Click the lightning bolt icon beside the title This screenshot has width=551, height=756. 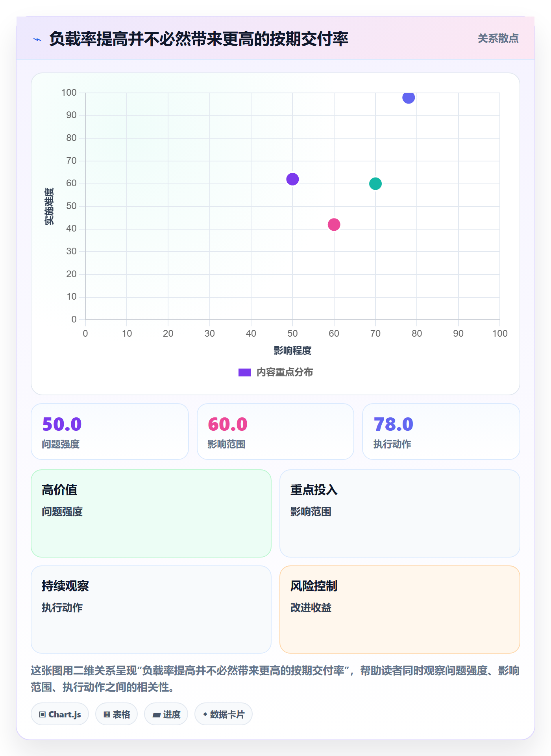coord(37,39)
